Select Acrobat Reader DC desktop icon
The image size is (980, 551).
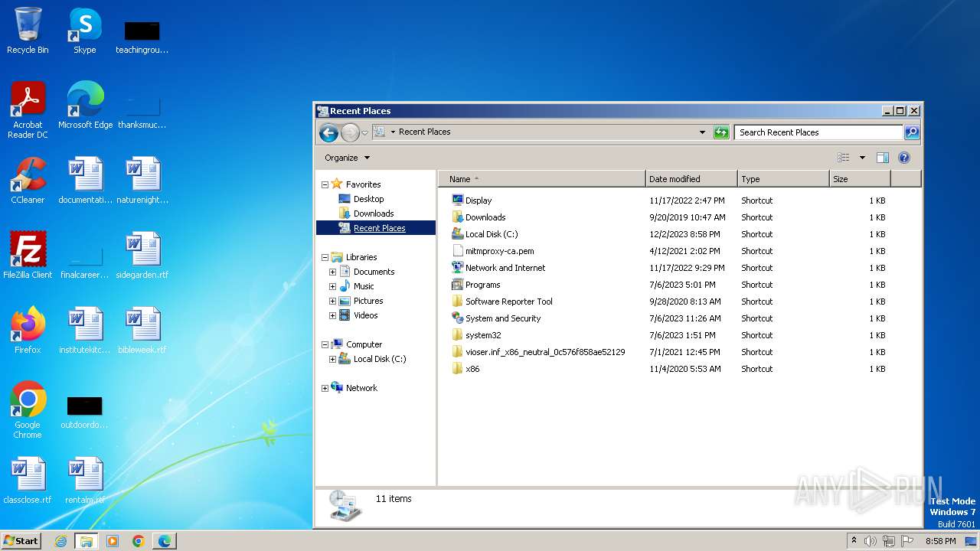[x=28, y=110]
